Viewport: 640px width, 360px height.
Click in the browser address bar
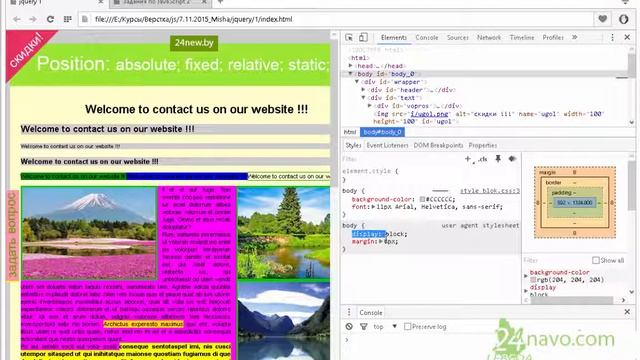(335, 19)
